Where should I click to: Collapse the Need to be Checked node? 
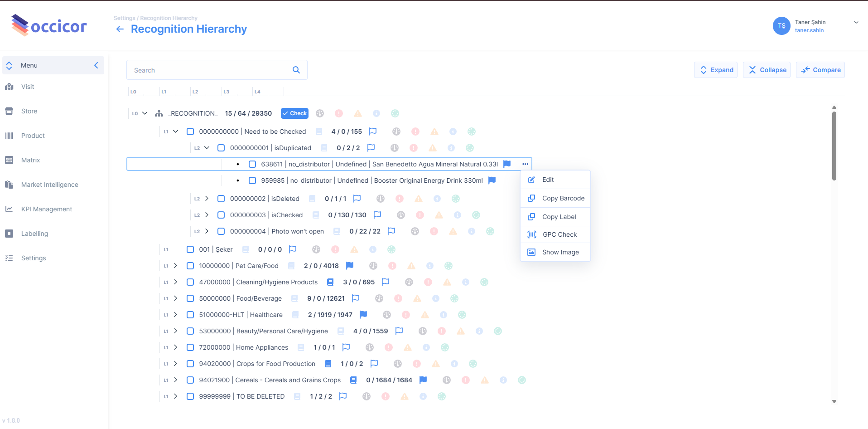click(175, 132)
